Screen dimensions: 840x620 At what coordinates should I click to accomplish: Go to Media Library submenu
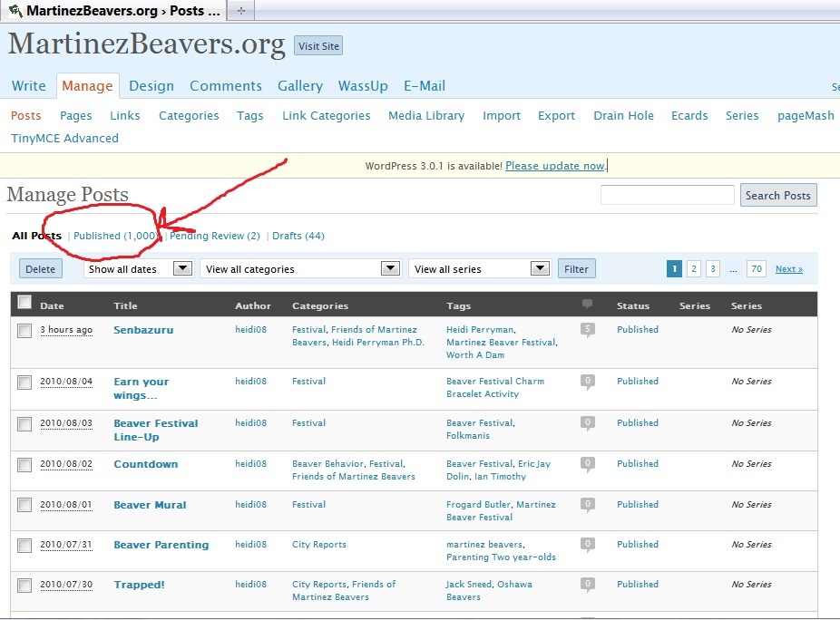click(426, 116)
